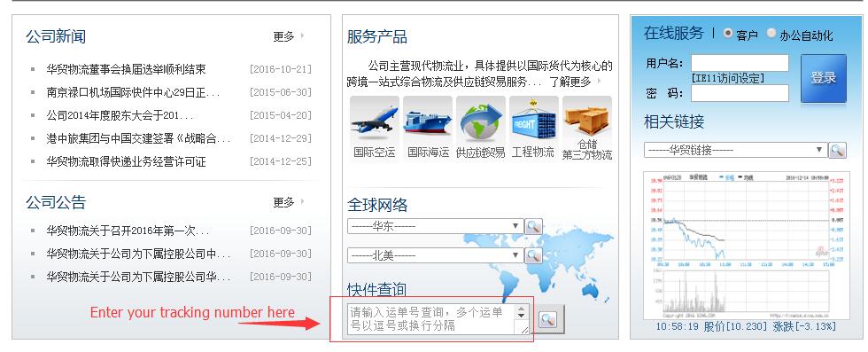Open the 仓储第三方物流 boxes icon
The height and width of the screenshot is (352, 868).
(586, 121)
